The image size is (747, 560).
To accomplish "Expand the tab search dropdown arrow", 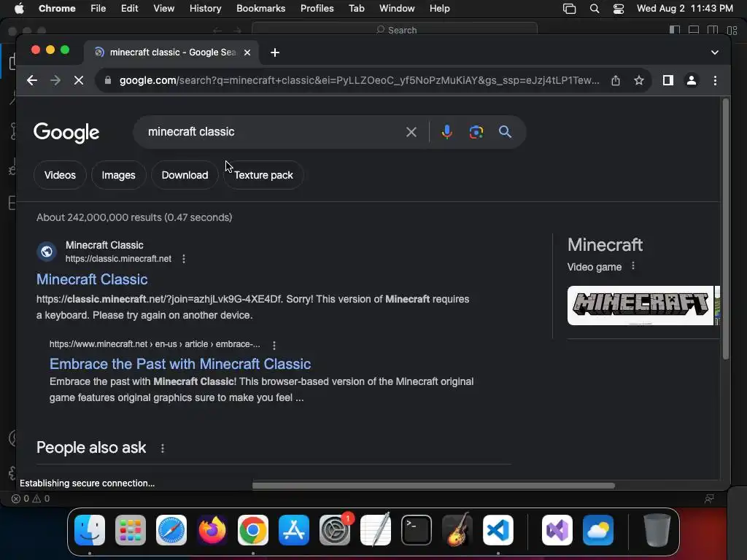I will coord(715,52).
